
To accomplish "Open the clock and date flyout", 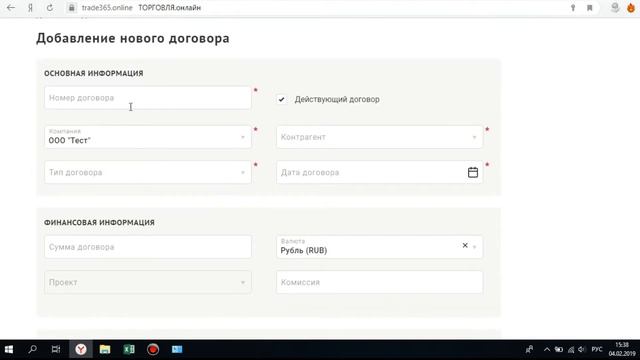I will click(x=622, y=349).
